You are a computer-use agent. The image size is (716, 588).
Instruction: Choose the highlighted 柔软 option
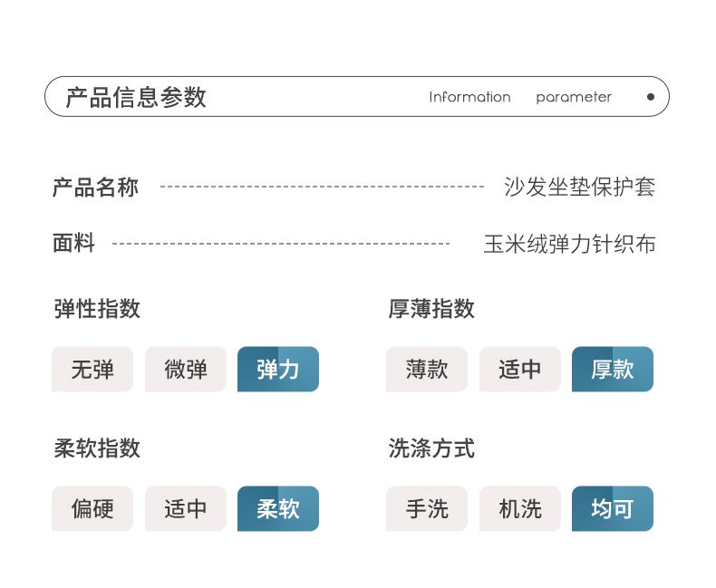(x=278, y=509)
